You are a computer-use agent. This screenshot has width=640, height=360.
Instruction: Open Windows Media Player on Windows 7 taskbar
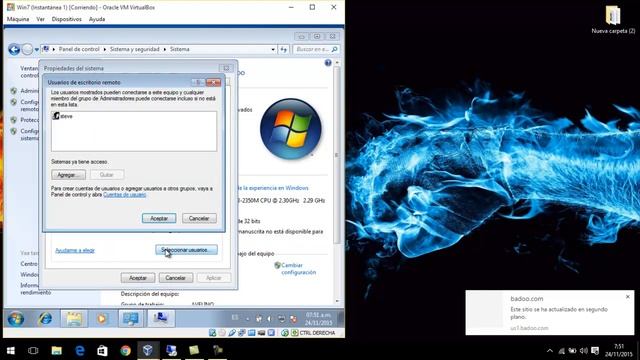tap(102, 319)
